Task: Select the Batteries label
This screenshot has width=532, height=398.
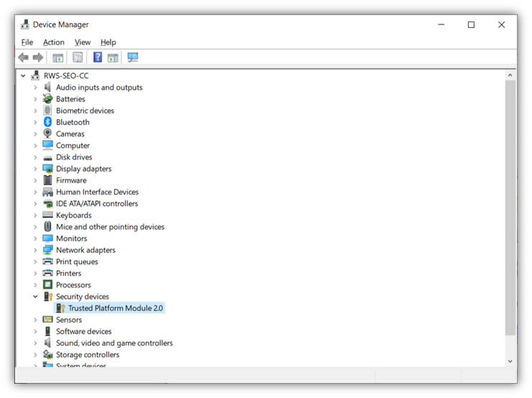Action: click(x=70, y=99)
